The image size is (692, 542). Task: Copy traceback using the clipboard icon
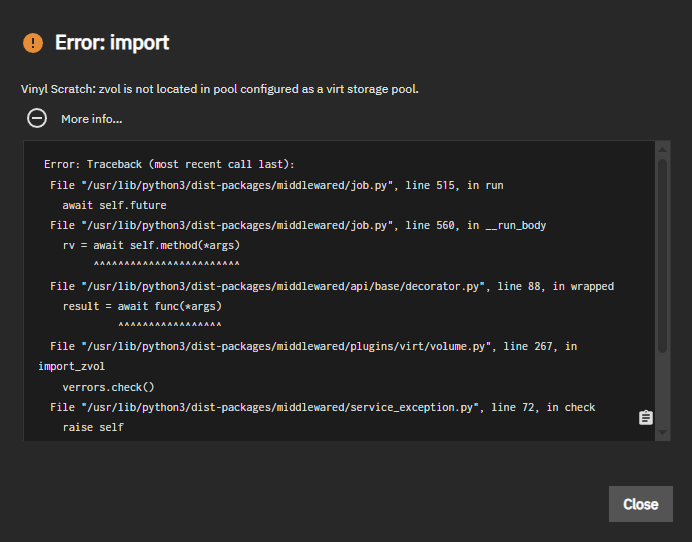(645, 417)
